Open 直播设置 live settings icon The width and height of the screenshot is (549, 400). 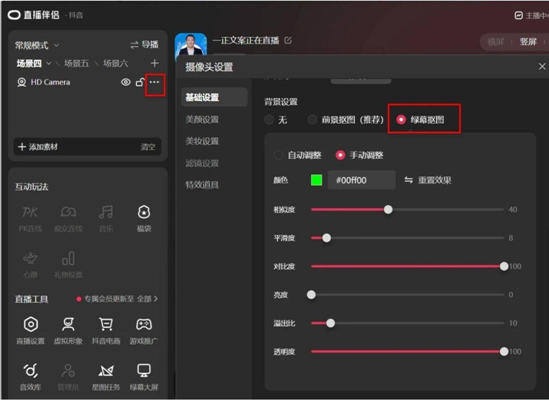[x=31, y=330]
